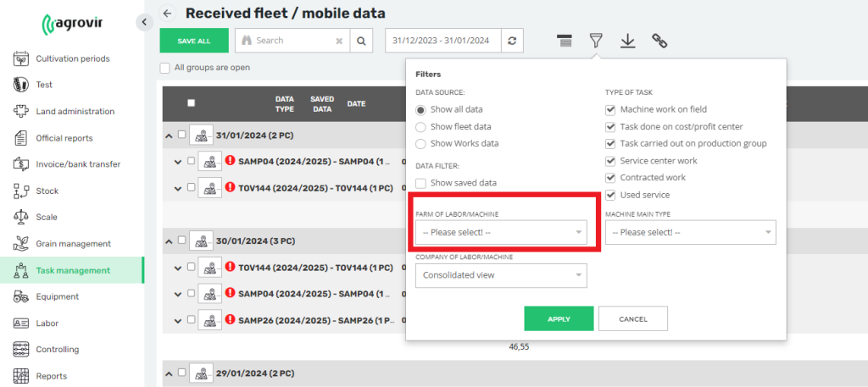Click the filter funnel icon
The width and height of the screenshot is (868, 387).
pyautogui.click(x=596, y=41)
